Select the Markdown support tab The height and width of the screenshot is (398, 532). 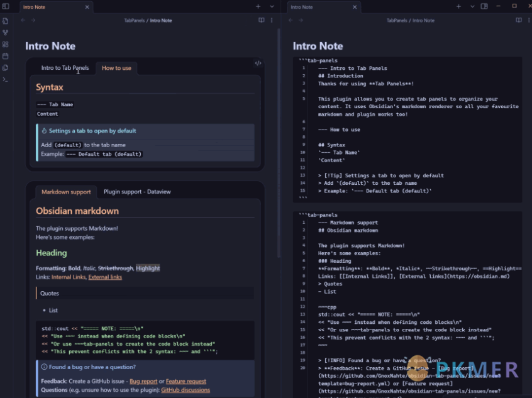click(66, 192)
